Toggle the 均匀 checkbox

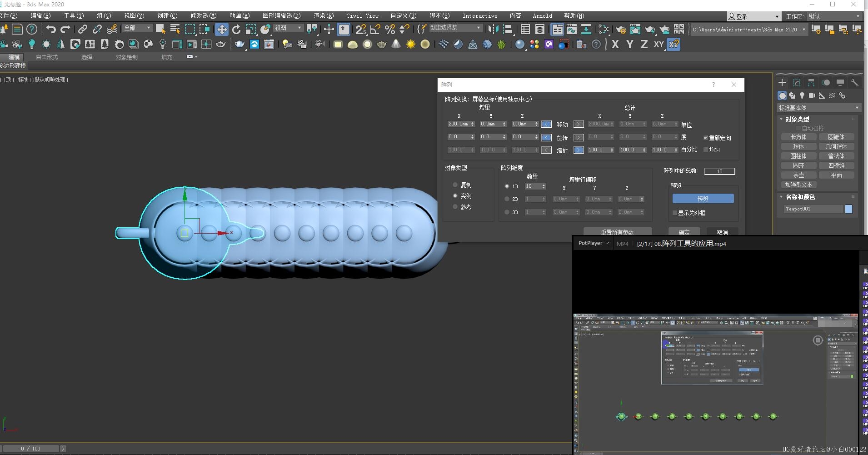(706, 149)
